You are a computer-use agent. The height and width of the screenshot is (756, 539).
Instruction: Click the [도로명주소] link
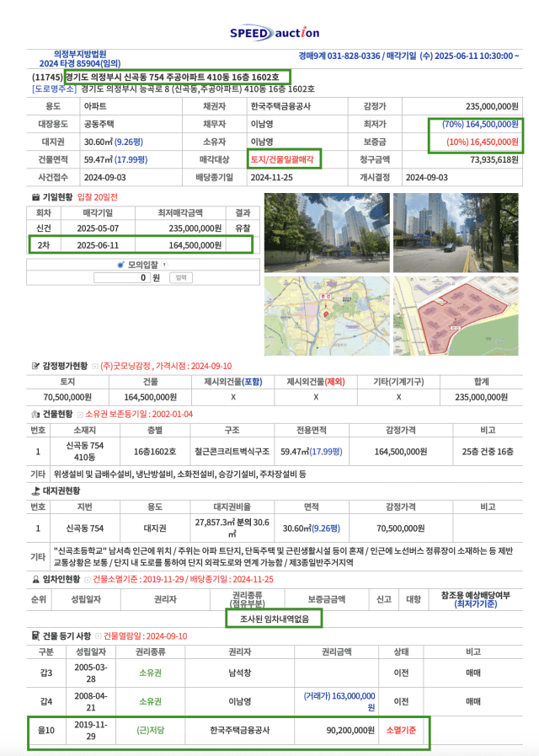[x=54, y=88]
